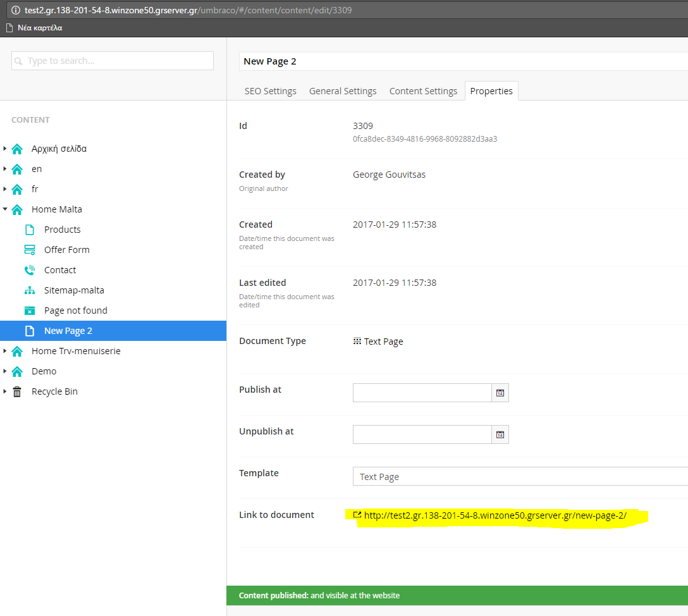
Task: Click the Page not found icon
Action: point(30,311)
